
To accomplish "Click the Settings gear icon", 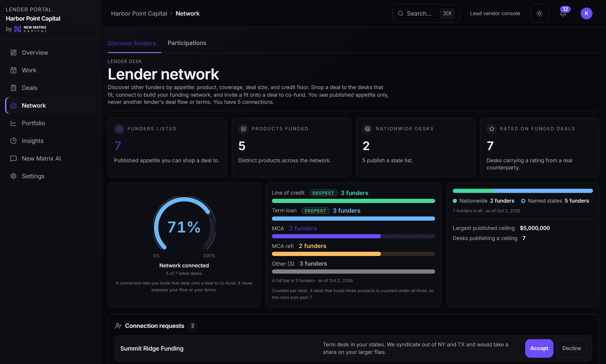I will pos(13,176).
